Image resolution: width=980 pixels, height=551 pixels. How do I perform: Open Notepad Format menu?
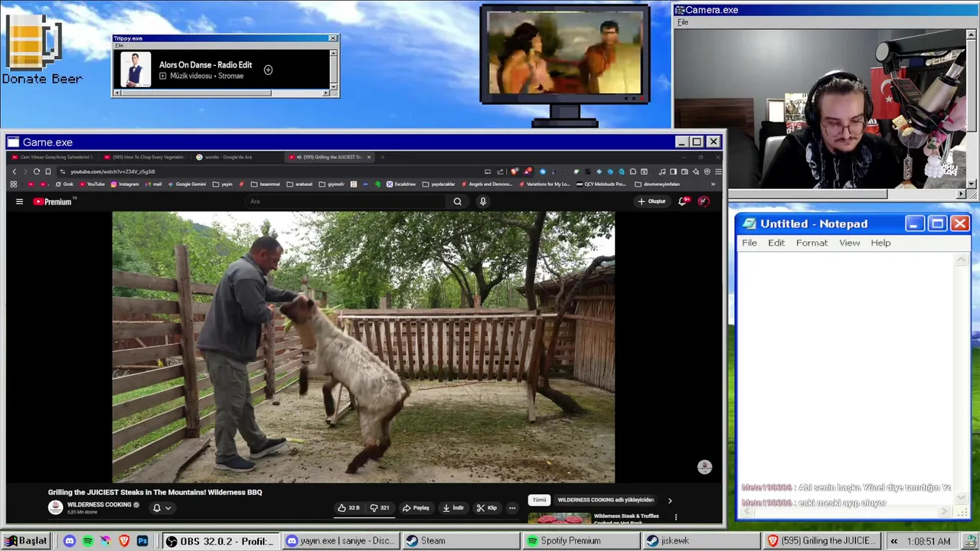click(x=812, y=243)
